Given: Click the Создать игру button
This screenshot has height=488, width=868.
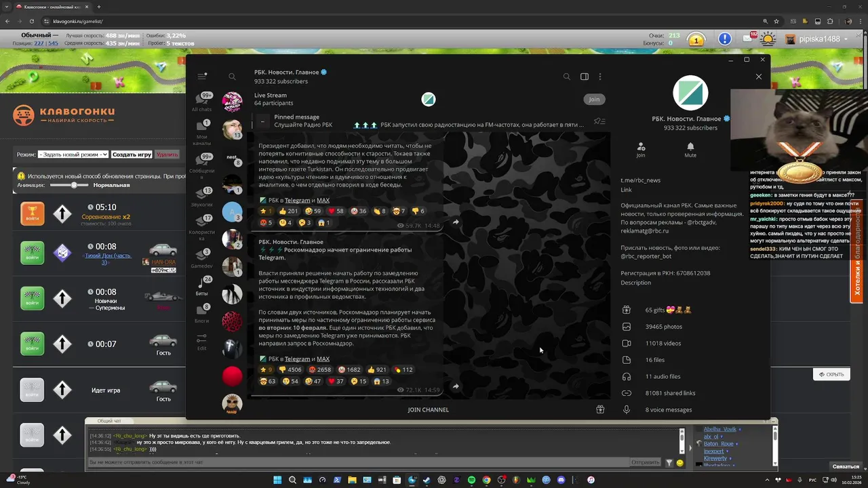Looking at the screenshot, I should click(132, 155).
